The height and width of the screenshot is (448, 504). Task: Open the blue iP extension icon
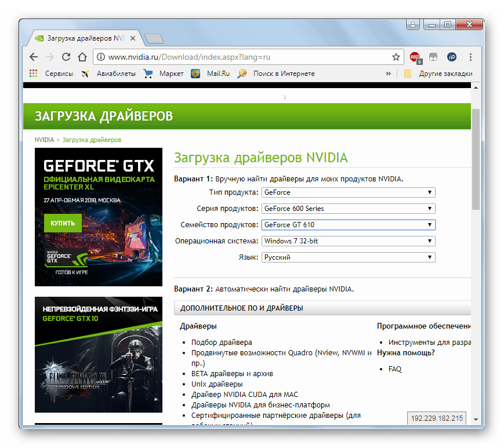pos(452,57)
